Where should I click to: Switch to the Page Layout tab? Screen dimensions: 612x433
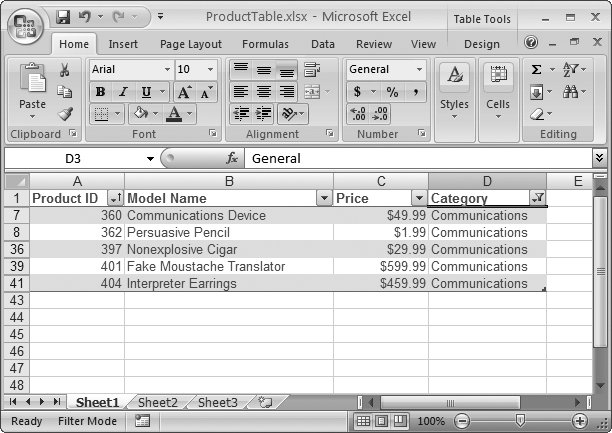tap(191, 44)
